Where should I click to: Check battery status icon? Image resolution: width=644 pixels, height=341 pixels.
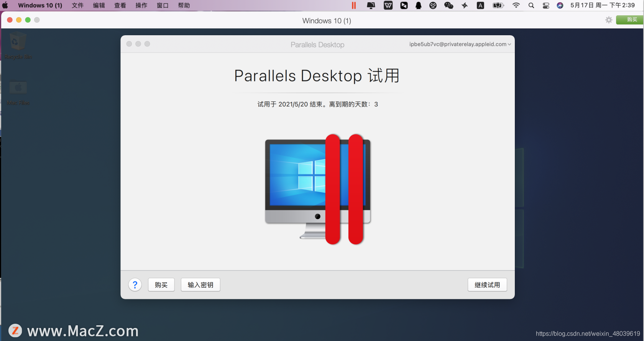498,5
